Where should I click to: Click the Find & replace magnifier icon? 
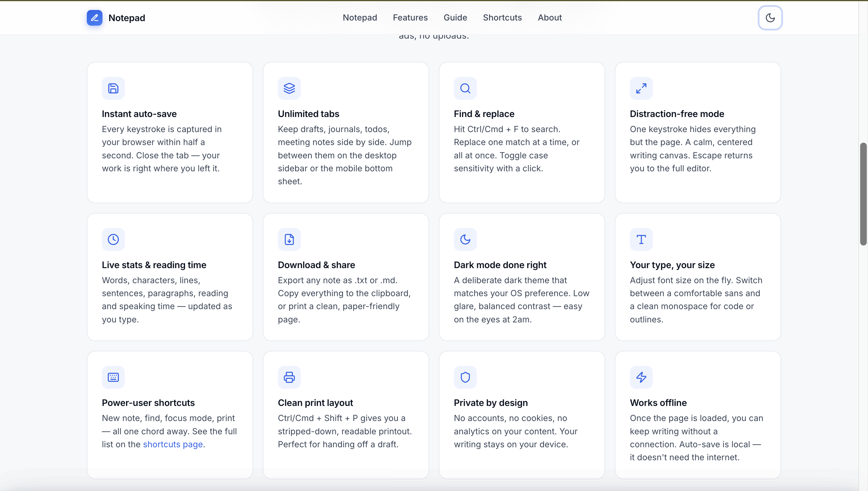click(465, 88)
